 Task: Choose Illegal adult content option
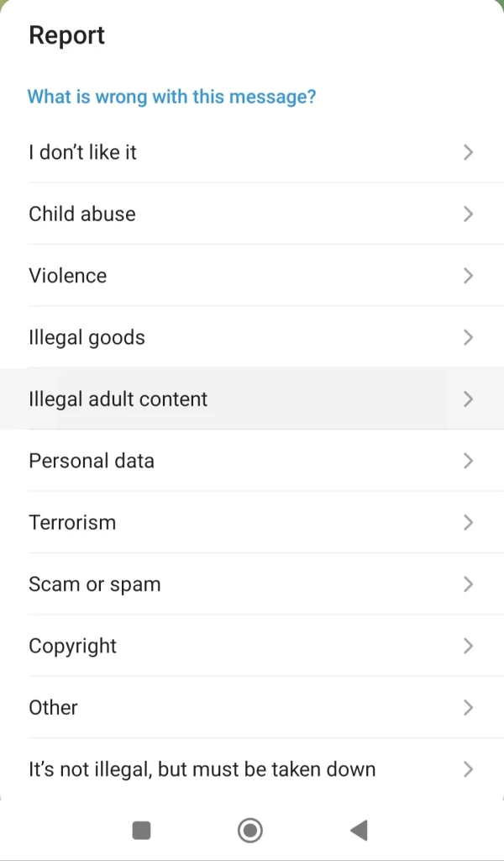(x=118, y=399)
